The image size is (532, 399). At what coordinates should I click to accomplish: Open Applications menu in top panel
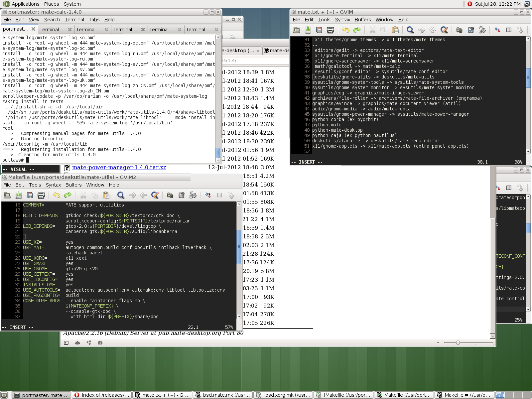(26, 4)
